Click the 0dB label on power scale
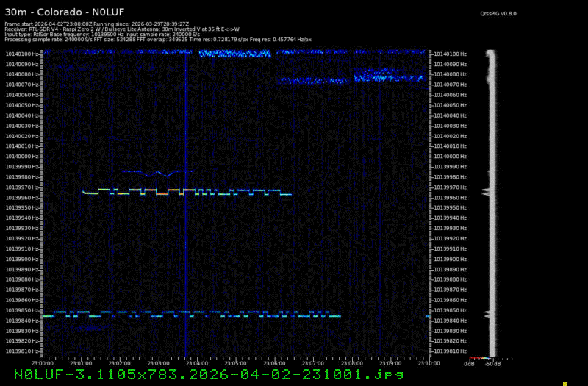Viewport: 588px width, 386px height. 468,363
